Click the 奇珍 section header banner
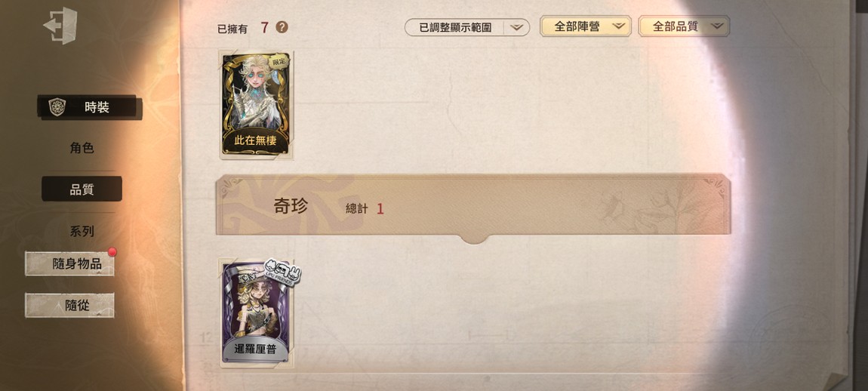This screenshot has width=868, height=391. 473,205
